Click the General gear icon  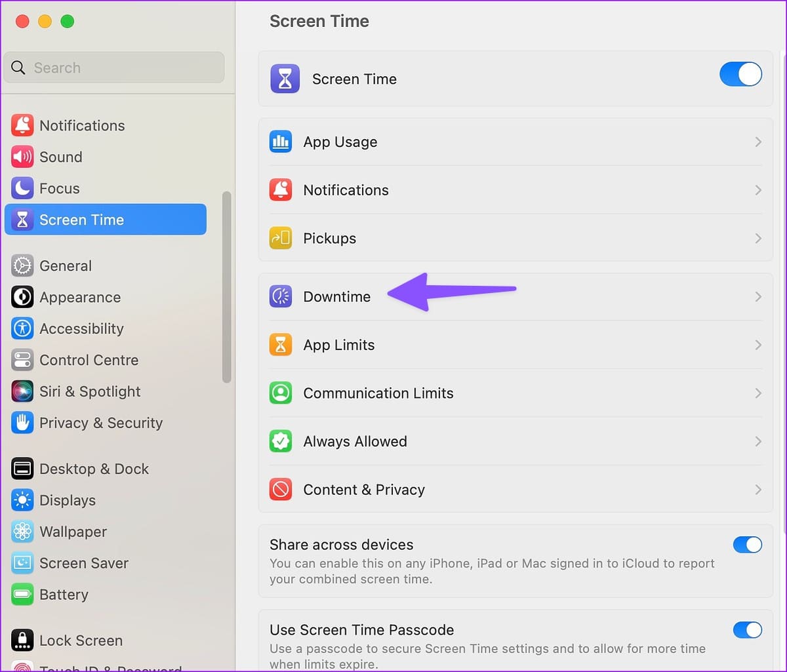click(x=22, y=266)
